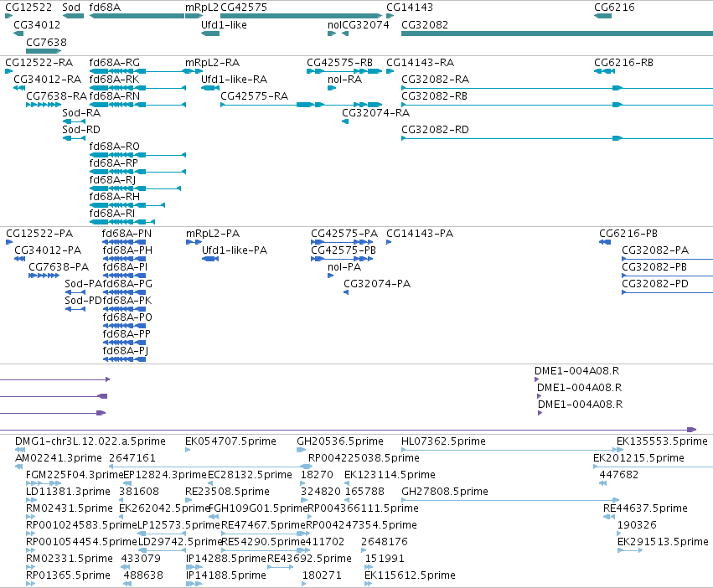This screenshot has width=713, height=588.
Task: Select the CG32082-PD protein label
Action: [x=655, y=284]
